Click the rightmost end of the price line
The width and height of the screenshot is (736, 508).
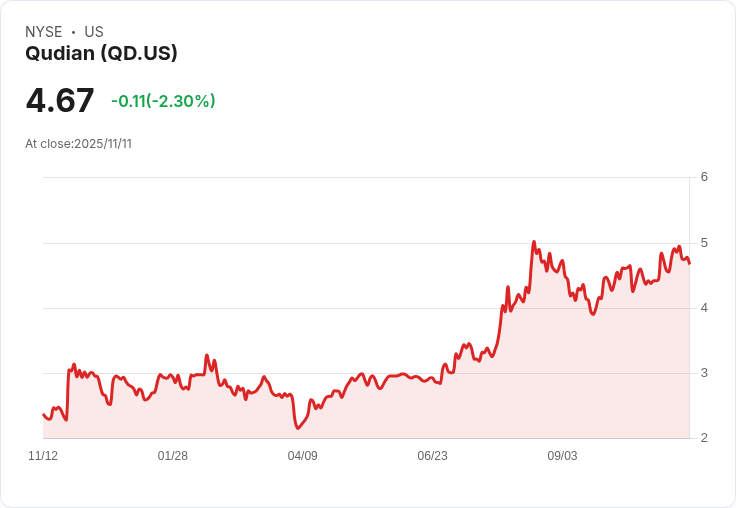[x=689, y=263]
